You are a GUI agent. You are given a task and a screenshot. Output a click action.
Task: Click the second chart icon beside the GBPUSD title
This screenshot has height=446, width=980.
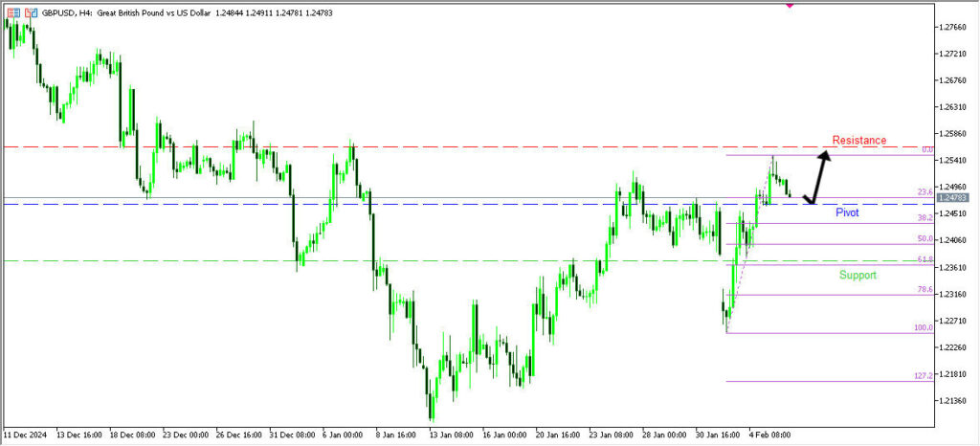coord(32,14)
